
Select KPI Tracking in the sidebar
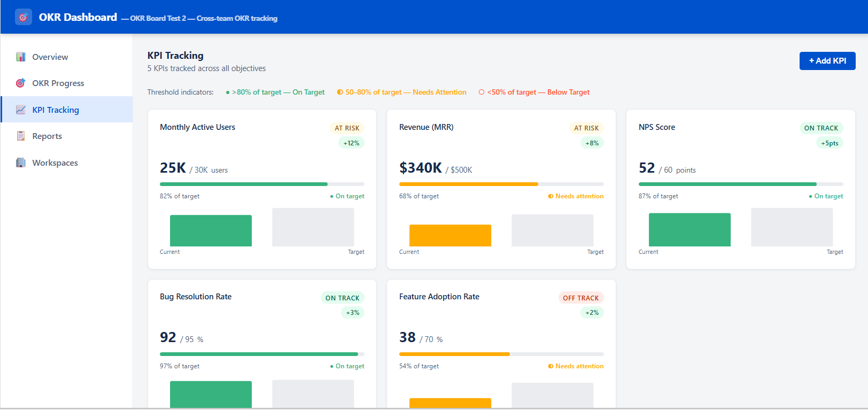coord(67,110)
